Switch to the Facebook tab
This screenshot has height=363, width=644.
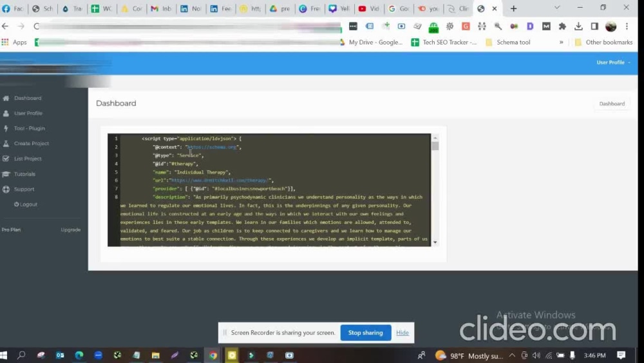pyautogui.click(x=12, y=8)
